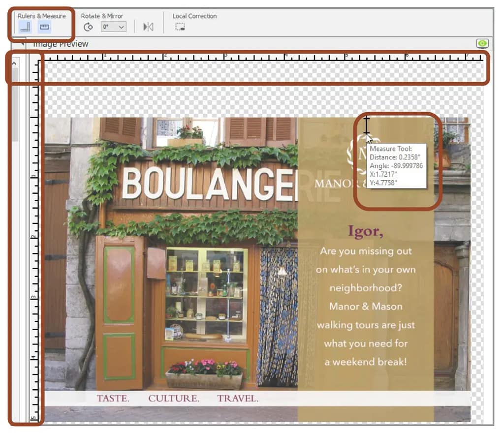Image resolution: width=504 pixels, height=434 pixels.
Task: Click the "TASTE." text in bottom strip
Action: pos(113,399)
